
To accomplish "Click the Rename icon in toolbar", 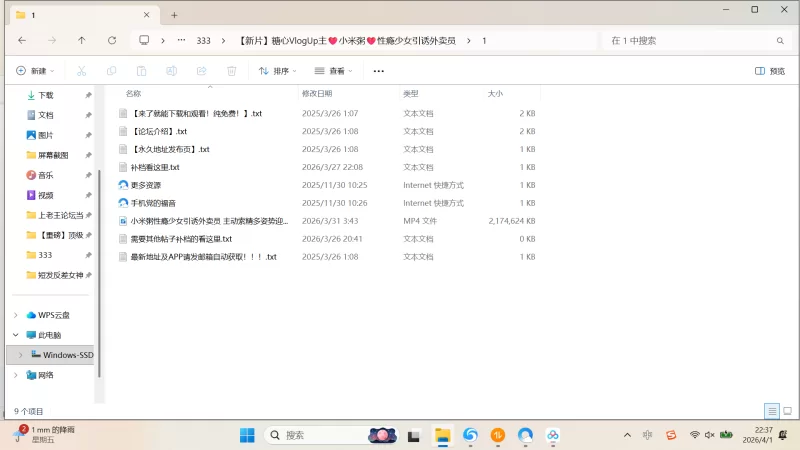I will (172, 71).
